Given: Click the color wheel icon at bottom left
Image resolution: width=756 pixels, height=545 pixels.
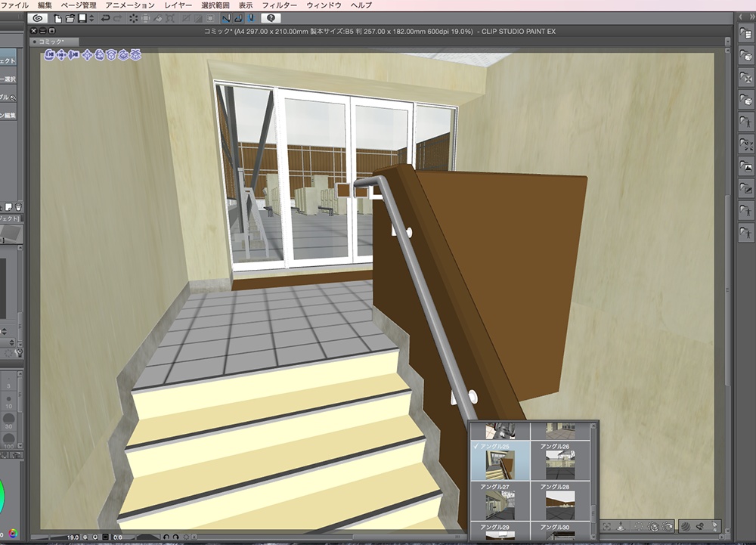Looking at the screenshot, I should pyautogui.click(x=14, y=534).
